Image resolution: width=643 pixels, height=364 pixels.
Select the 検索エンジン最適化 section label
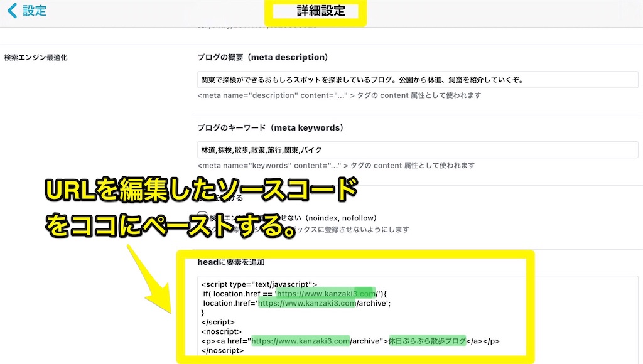coord(36,57)
